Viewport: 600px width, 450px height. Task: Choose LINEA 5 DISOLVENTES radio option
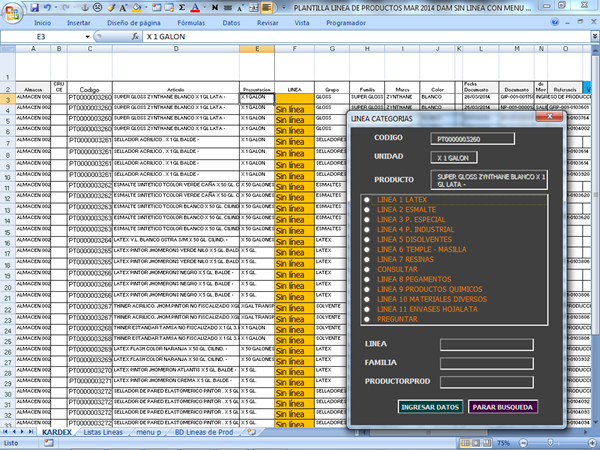(x=367, y=240)
